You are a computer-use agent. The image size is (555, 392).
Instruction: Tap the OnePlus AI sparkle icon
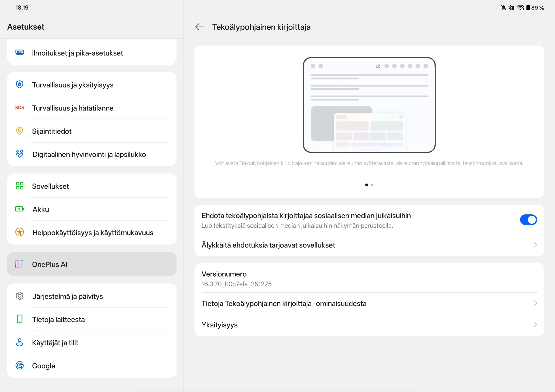point(19,264)
